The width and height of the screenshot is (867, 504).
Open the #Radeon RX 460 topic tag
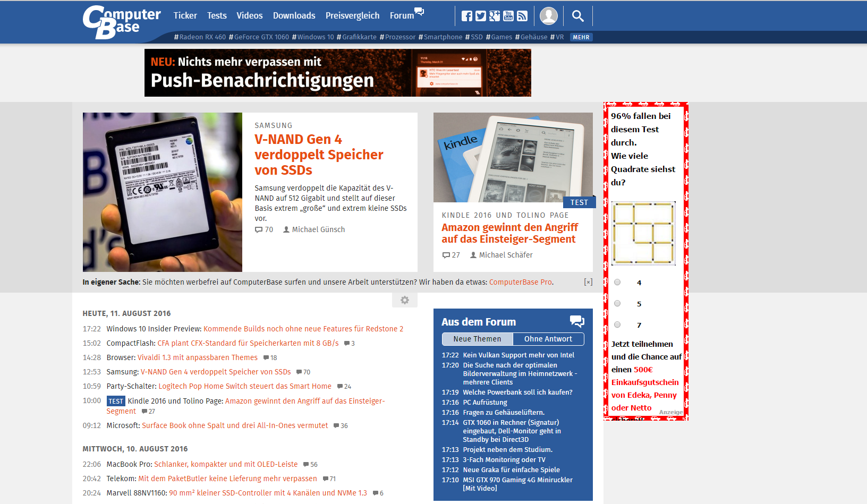point(200,37)
